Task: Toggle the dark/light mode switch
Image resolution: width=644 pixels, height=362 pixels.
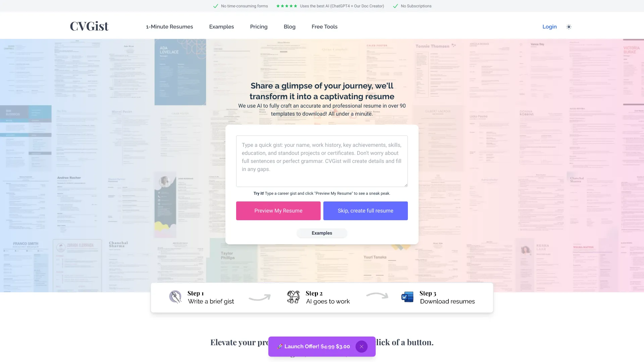Action: [569, 26]
